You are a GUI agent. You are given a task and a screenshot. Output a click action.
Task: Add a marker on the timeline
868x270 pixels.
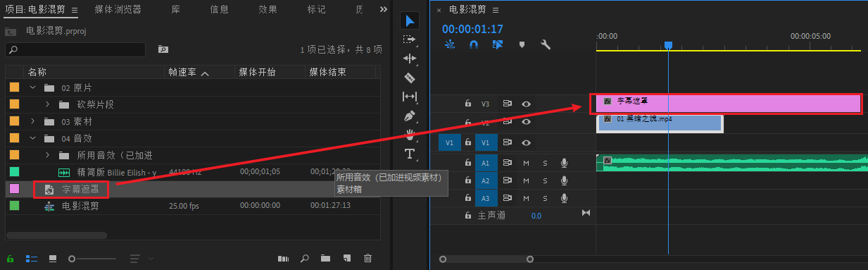click(522, 44)
